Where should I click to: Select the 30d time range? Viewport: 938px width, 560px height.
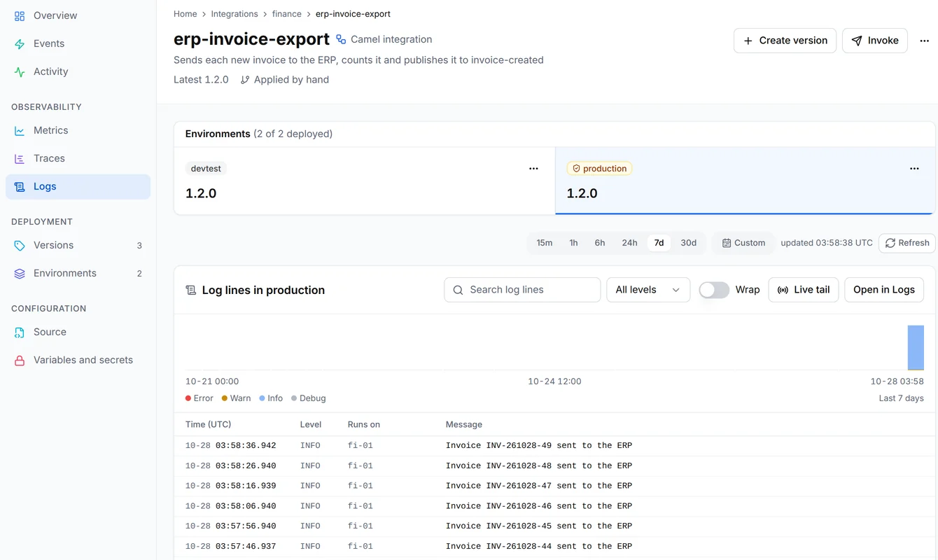689,243
